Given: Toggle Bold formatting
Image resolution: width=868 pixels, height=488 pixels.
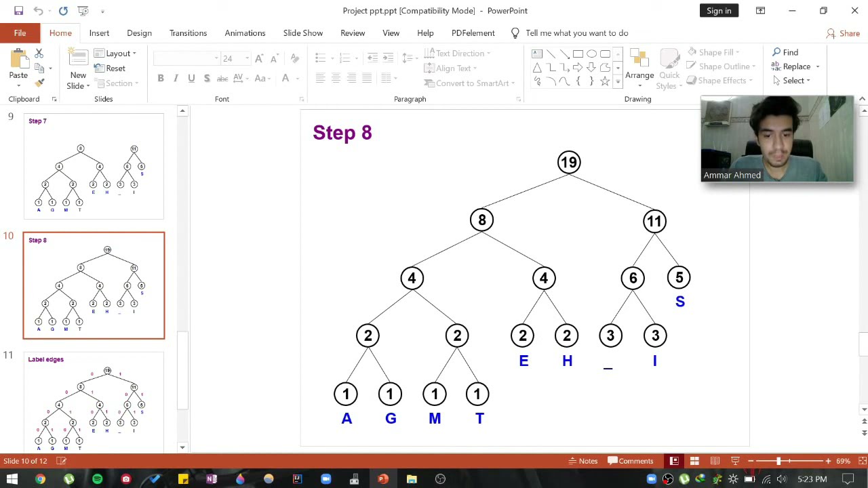Looking at the screenshot, I should tap(161, 79).
